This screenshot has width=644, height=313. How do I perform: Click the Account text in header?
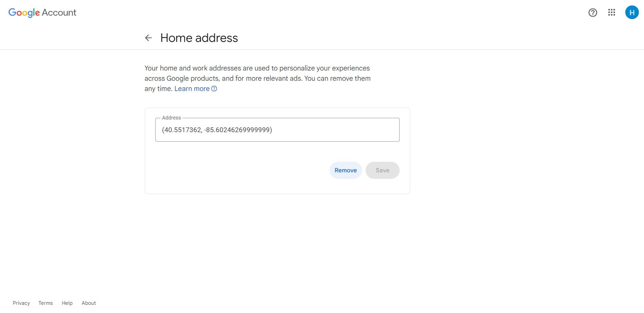pos(59,13)
